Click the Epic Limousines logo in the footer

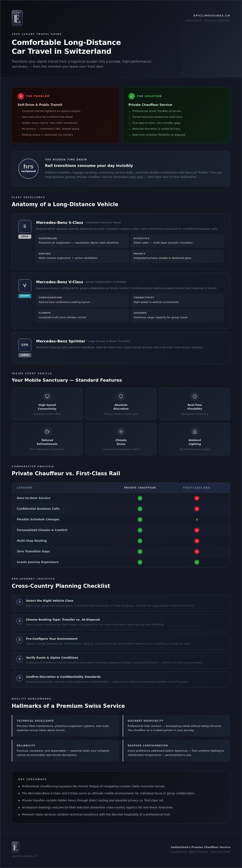point(16,847)
